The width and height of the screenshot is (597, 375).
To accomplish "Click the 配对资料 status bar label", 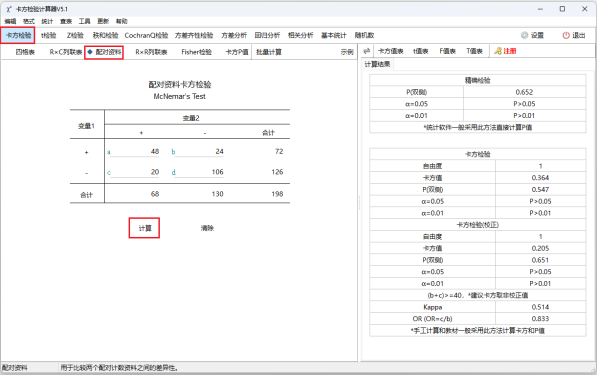I will click(x=14, y=368).
